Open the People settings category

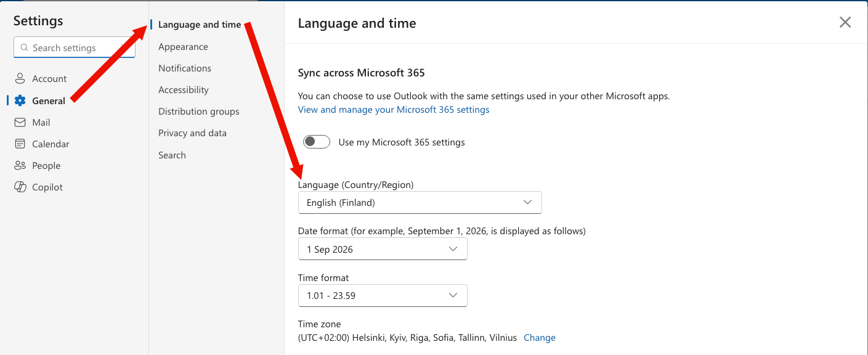(x=46, y=165)
